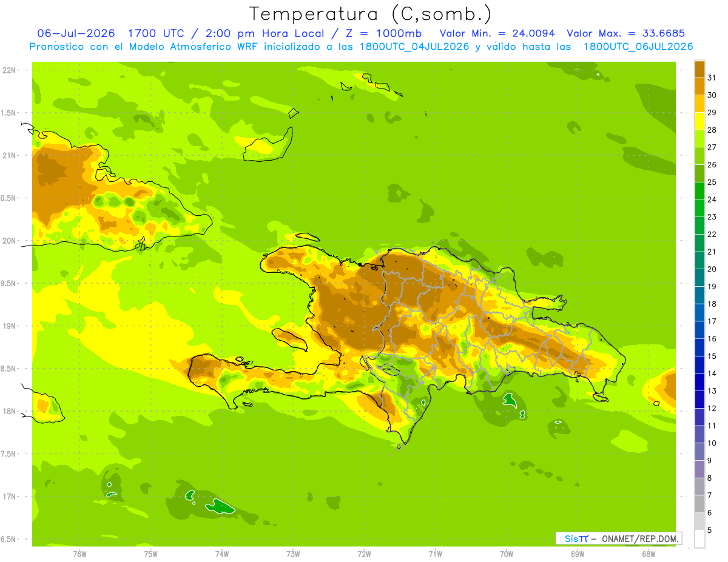Click legend value '30' on the colorbar
728x562 pixels.
click(712, 95)
